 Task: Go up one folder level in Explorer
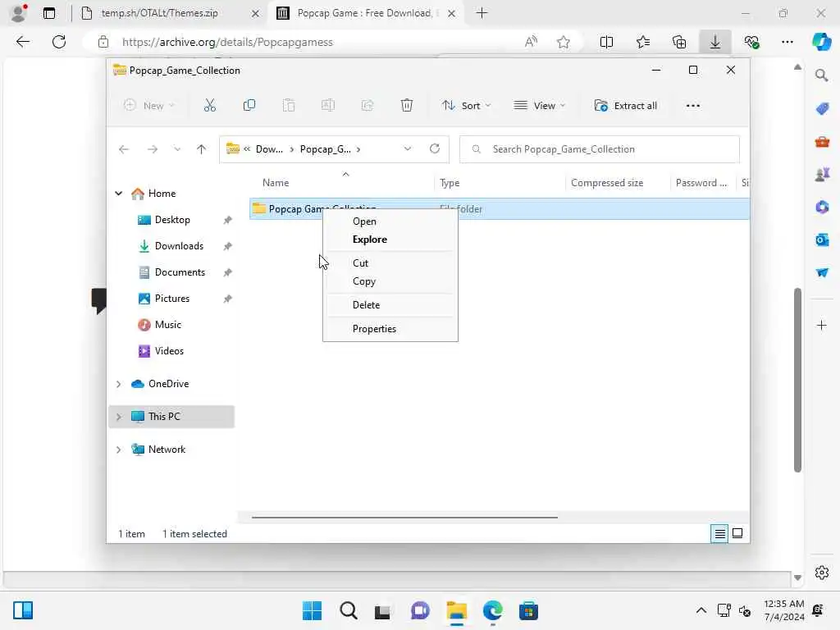(202, 149)
